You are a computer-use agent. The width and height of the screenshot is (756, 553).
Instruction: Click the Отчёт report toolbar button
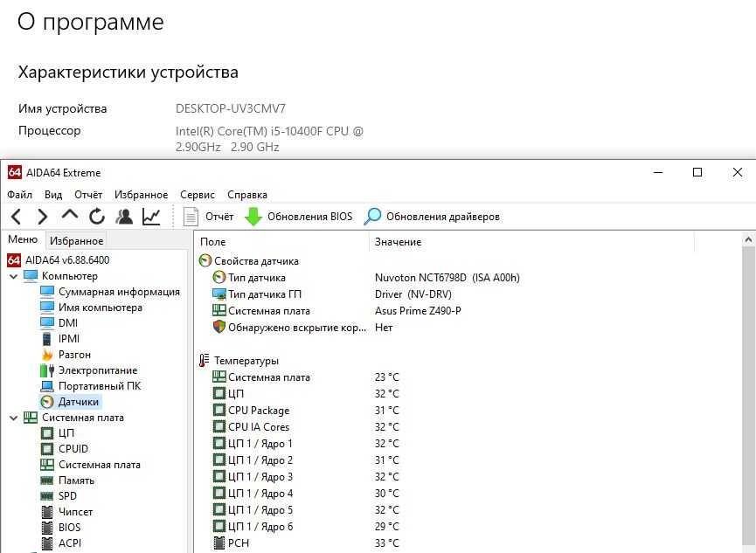coord(208,217)
